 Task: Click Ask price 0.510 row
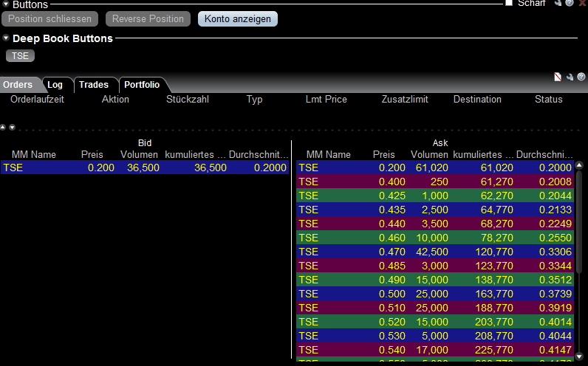pyautogui.click(x=435, y=308)
